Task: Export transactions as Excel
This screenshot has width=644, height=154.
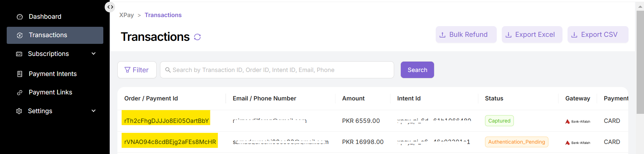Action: [532, 35]
